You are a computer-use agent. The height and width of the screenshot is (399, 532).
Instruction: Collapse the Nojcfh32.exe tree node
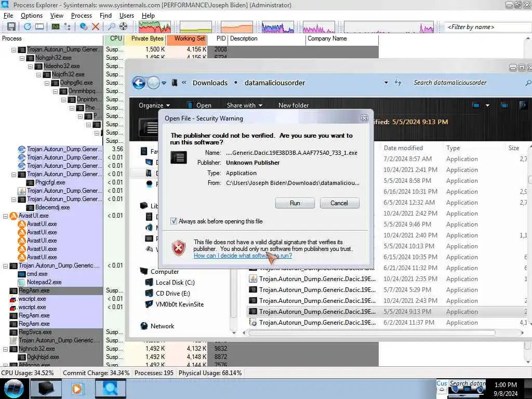[x=38, y=75]
